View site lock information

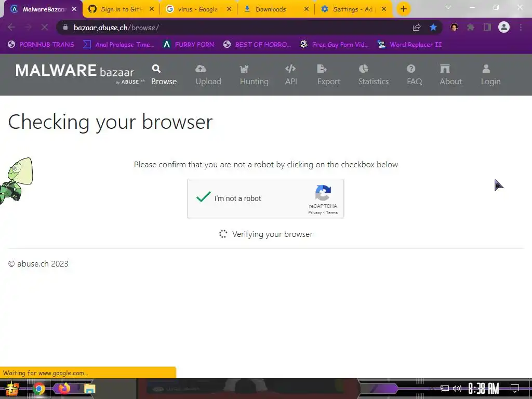tap(65, 28)
